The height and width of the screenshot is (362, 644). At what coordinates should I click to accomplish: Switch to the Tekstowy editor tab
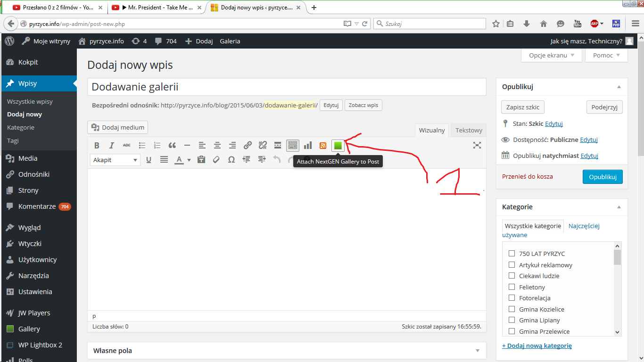point(469,131)
